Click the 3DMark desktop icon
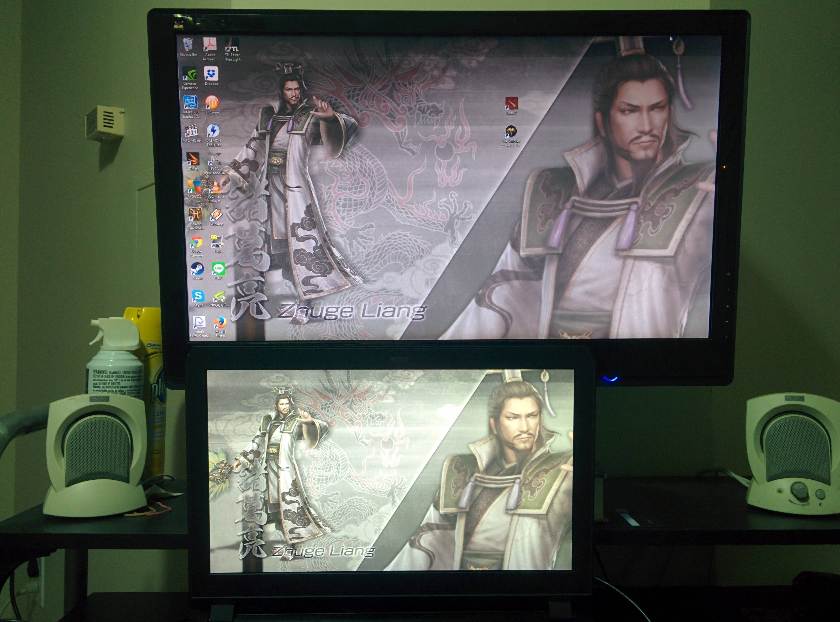840x622 pixels. (193, 162)
